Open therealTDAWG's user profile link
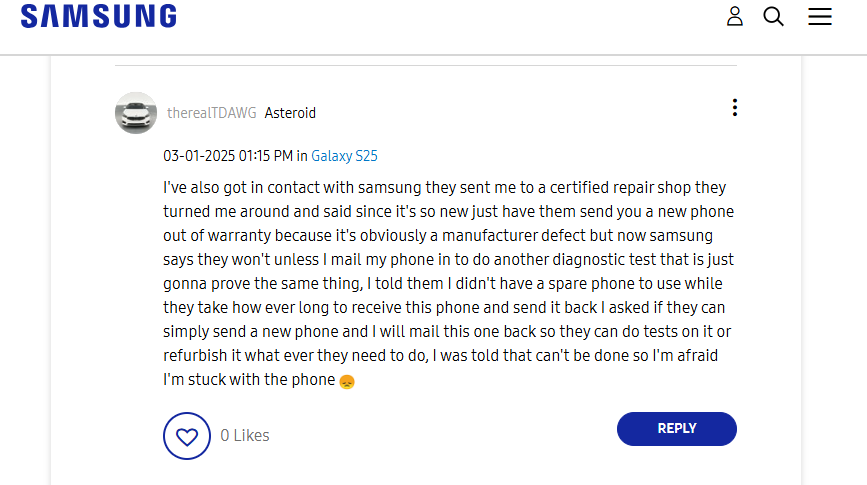Image resolution: width=867 pixels, height=485 pixels. point(212,113)
